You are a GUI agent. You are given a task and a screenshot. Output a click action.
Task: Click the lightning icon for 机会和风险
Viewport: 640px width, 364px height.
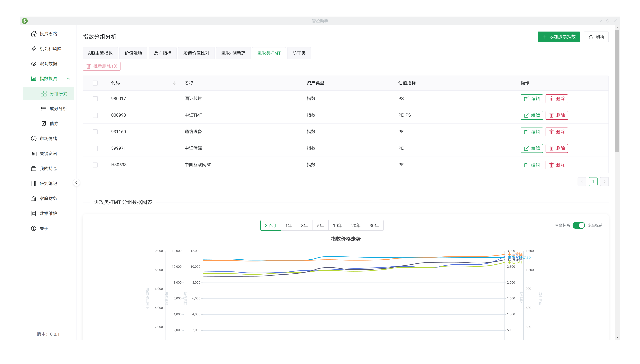point(34,49)
